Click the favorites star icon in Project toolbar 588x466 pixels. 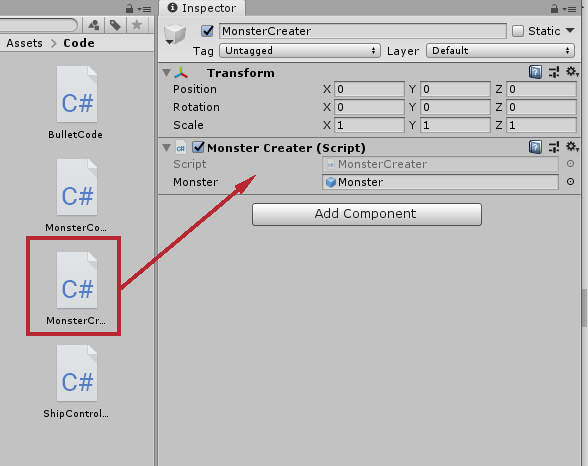point(137,25)
